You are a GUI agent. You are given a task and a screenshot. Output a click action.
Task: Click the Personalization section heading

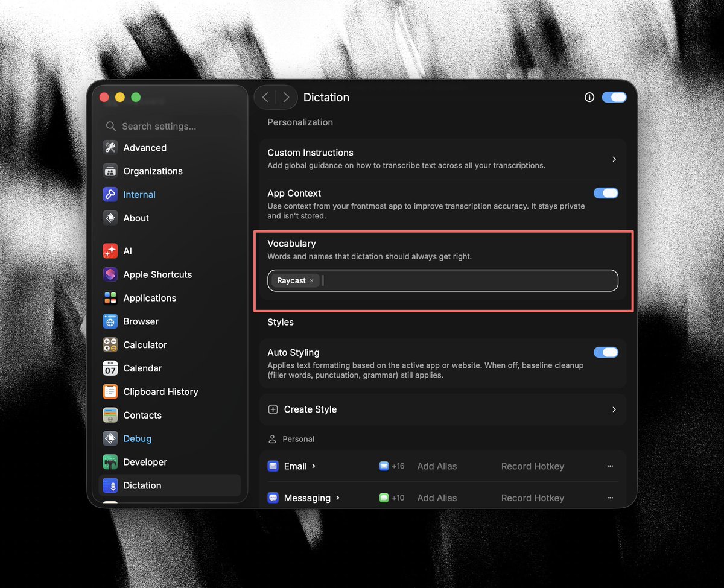[300, 122]
